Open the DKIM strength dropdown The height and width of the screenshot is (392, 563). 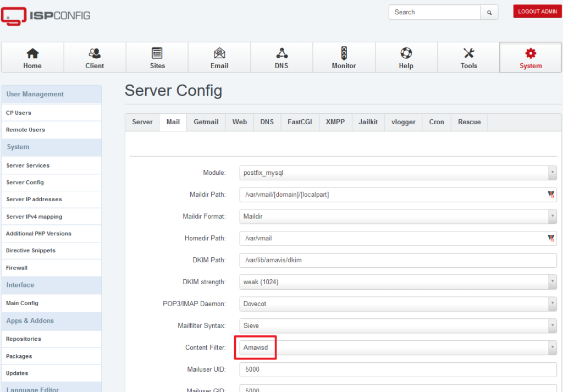398,282
